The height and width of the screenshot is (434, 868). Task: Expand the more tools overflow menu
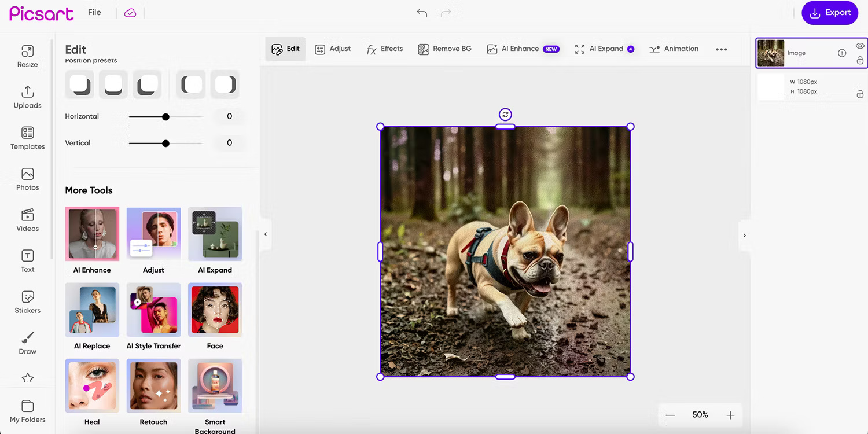721,49
